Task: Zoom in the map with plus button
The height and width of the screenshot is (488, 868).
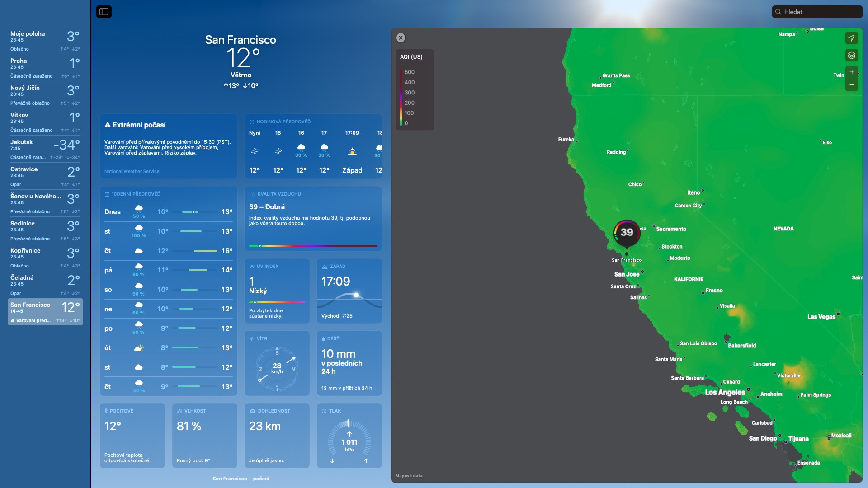Action: 851,72
